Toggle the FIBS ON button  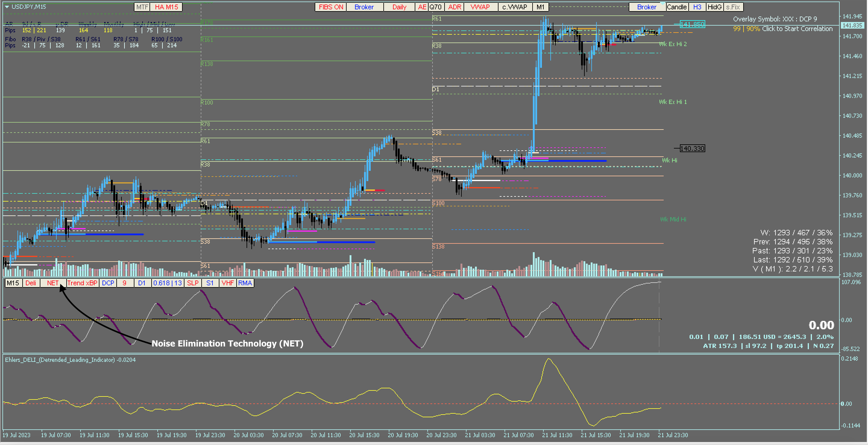tap(331, 7)
